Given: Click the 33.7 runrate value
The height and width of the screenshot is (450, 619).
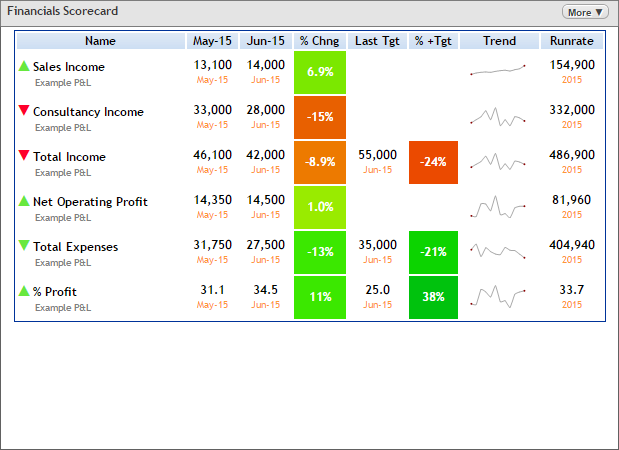Looking at the screenshot, I should (x=572, y=290).
